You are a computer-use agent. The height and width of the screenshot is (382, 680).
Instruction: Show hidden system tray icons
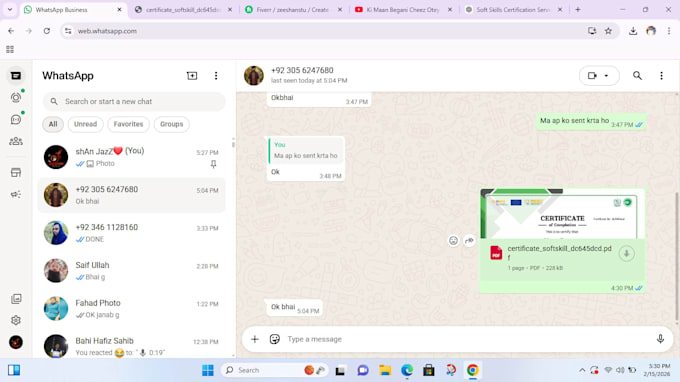coord(582,370)
